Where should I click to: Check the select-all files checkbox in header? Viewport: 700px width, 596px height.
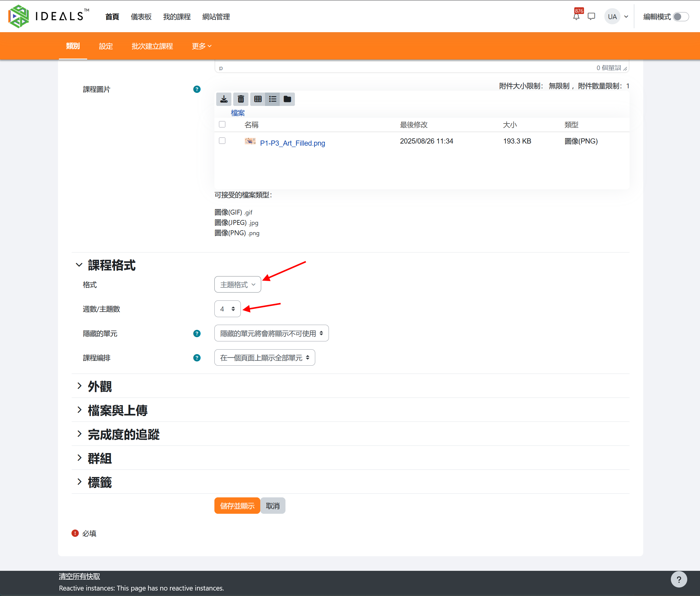222,125
